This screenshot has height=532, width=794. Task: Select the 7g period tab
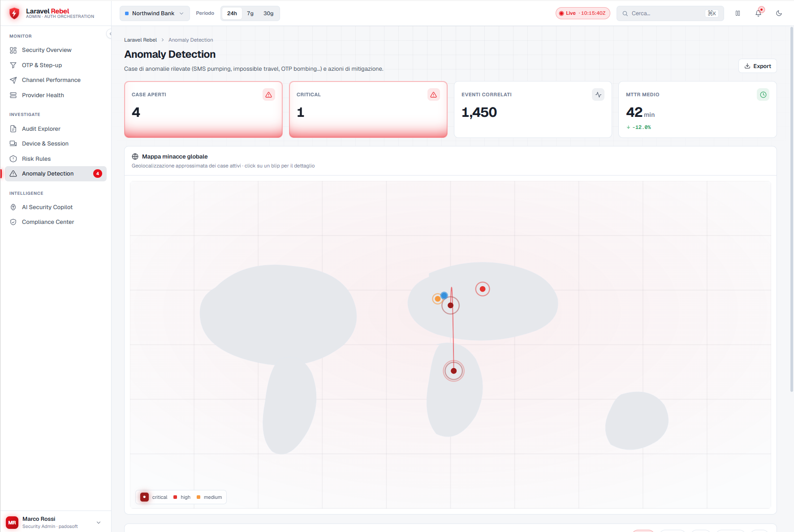point(250,13)
